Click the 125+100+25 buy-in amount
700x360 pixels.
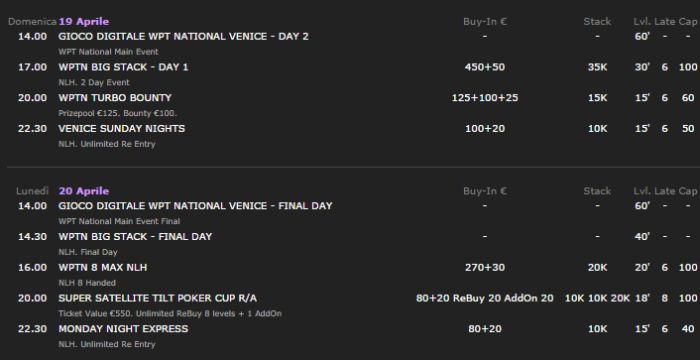click(485, 98)
